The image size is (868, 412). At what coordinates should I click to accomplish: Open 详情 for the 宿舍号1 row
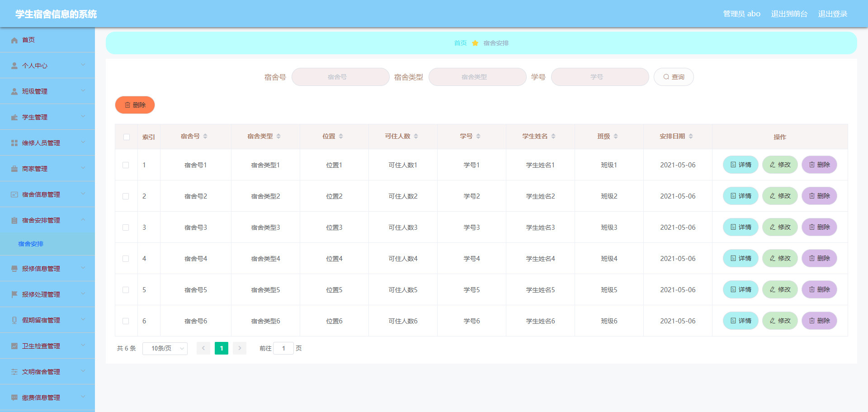click(x=741, y=165)
